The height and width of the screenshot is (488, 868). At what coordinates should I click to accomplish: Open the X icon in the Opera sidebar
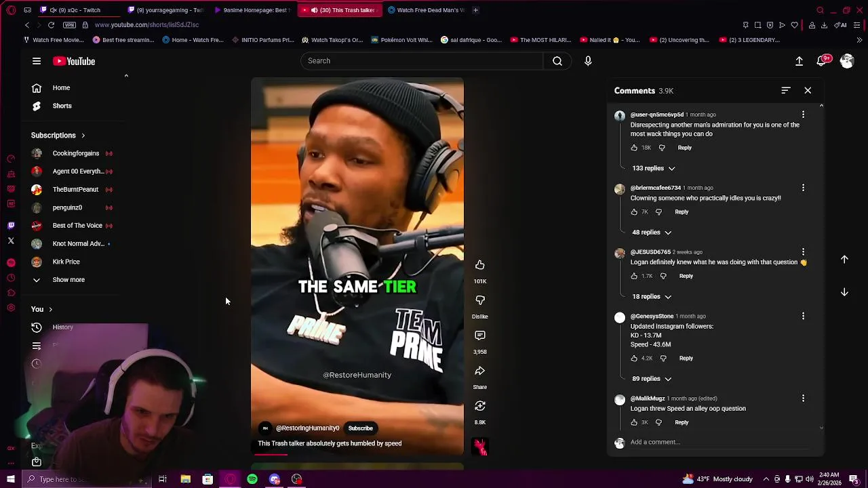pyautogui.click(x=11, y=241)
